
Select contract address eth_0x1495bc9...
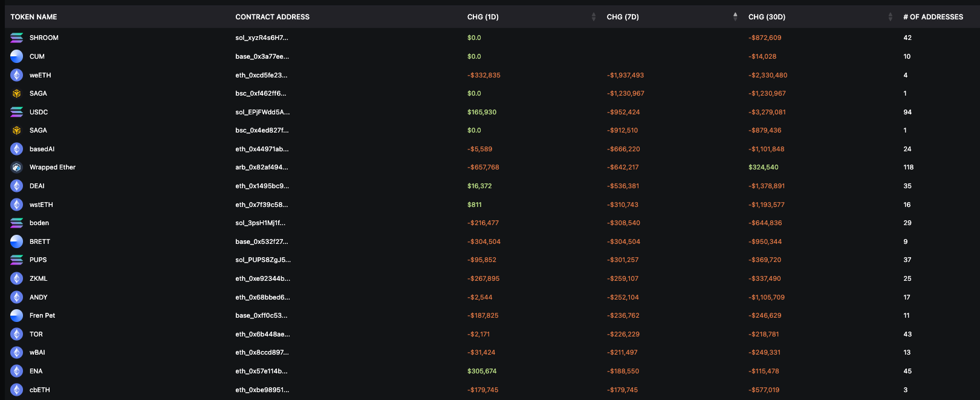262,186
